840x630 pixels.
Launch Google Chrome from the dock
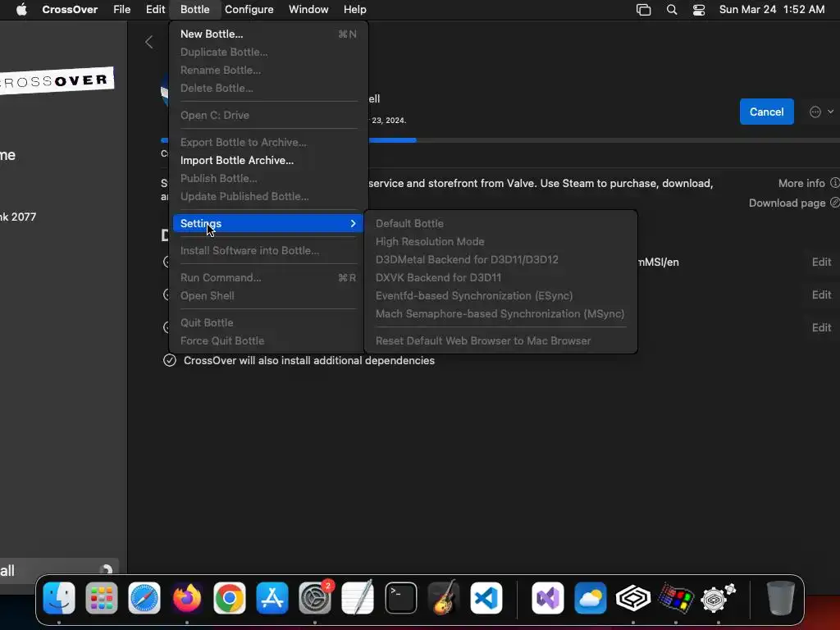230,597
